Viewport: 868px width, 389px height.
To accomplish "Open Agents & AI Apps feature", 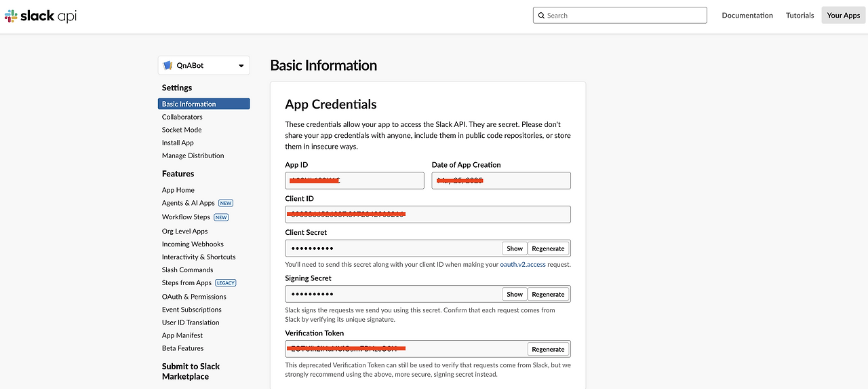I will (x=189, y=203).
